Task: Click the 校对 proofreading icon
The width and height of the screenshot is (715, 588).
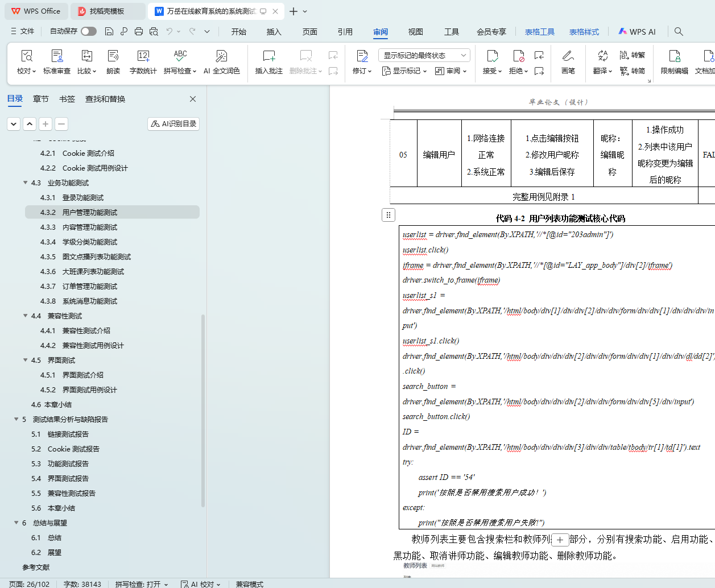Action: click(x=26, y=56)
